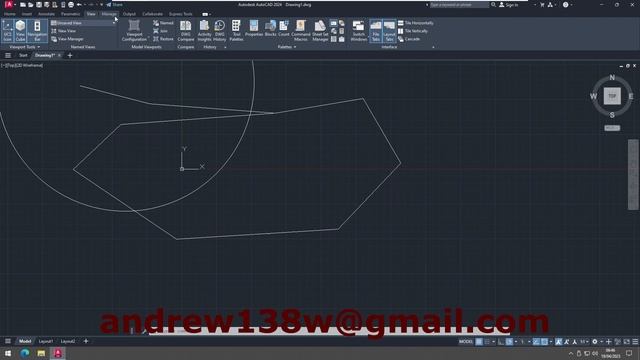Open the Count palette
Screen dimensions: 640x360
[x=284, y=29]
